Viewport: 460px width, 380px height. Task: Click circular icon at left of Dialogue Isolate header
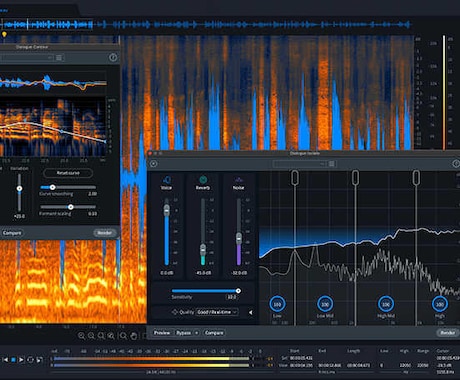153,164
